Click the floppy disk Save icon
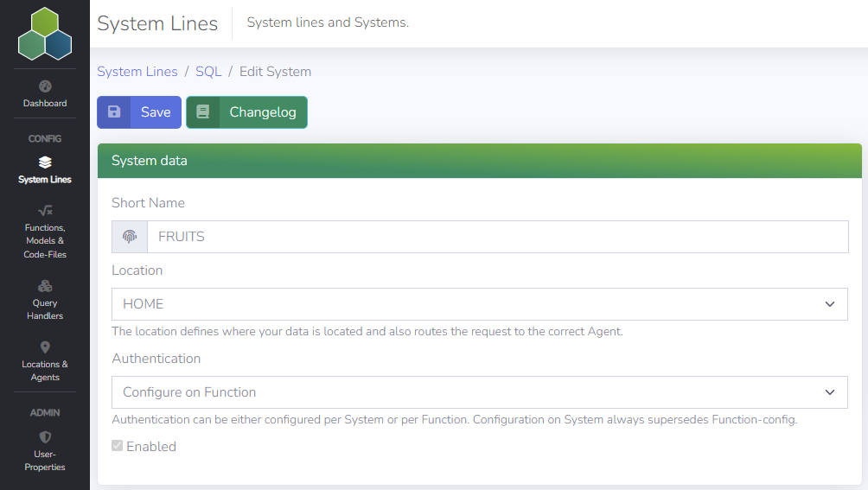The image size is (868, 490). [x=114, y=112]
